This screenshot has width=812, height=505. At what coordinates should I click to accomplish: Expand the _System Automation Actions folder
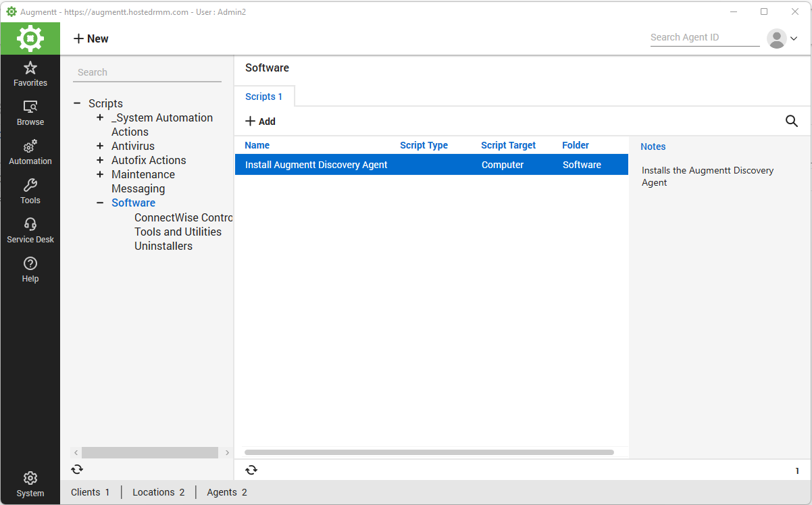(x=100, y=117)
